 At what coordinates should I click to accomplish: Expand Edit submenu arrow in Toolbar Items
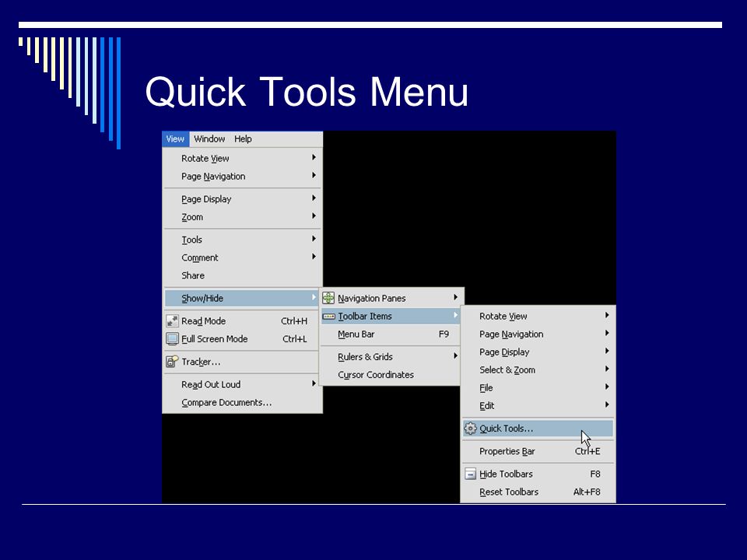[x=607, y=405]
